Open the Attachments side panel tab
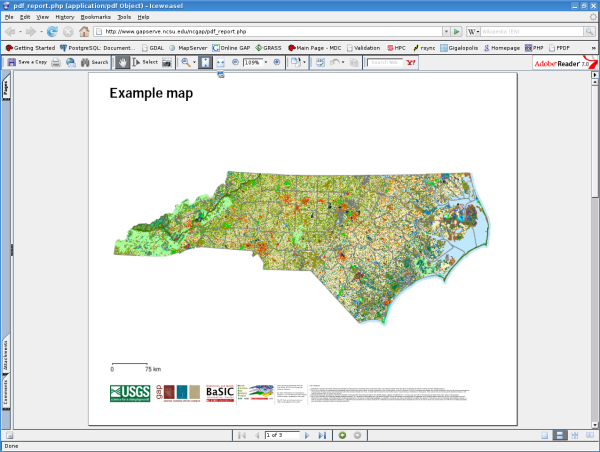The image size is (600, 452). pyautogui.click(x=6, y=355)
